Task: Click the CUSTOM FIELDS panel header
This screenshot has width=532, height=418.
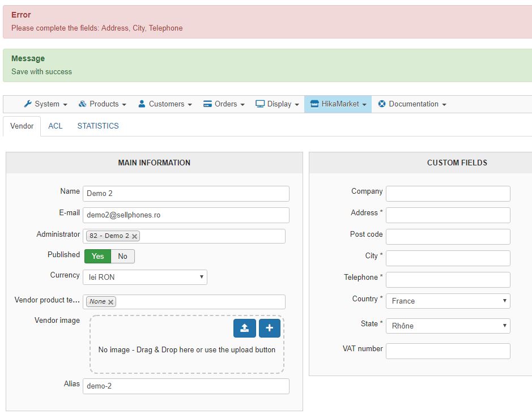Action: (x=421, y=163)
